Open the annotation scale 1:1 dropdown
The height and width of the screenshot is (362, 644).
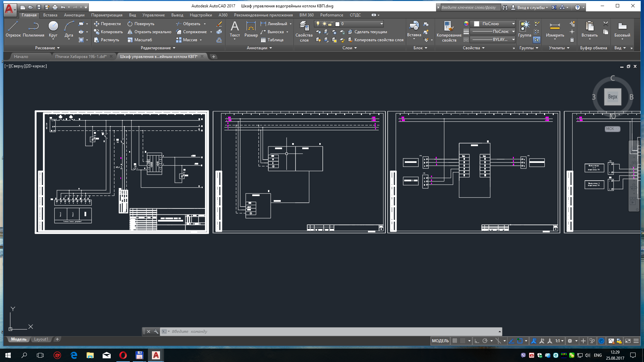[559, 341]
